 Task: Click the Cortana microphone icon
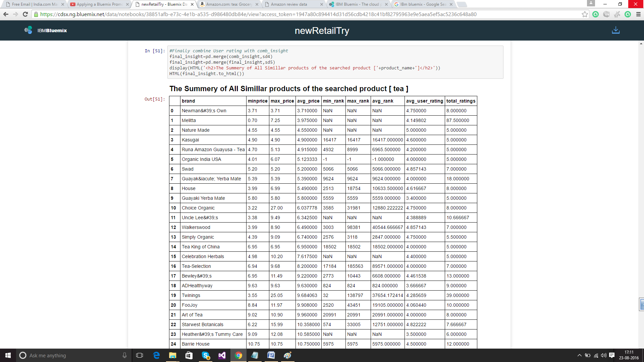pyautogui.click(x=124, y=355)
